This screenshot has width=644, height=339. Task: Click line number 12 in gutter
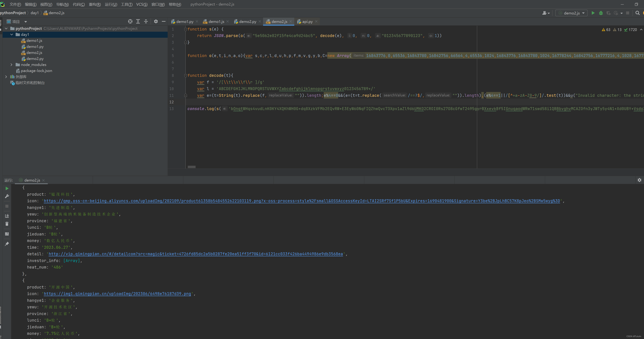pos(171,102)
